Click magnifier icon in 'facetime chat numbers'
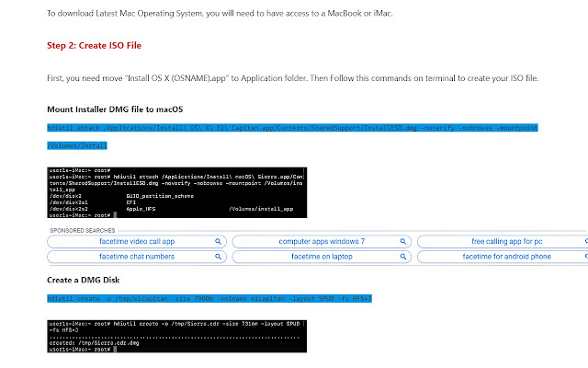Viewport: 588px width, 368px height. coord(218,257)
